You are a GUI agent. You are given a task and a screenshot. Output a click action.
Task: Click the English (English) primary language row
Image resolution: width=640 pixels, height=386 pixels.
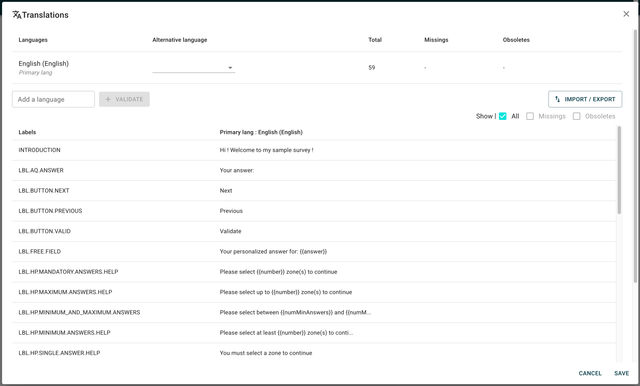pyautogui.click(x=317, y=68)
